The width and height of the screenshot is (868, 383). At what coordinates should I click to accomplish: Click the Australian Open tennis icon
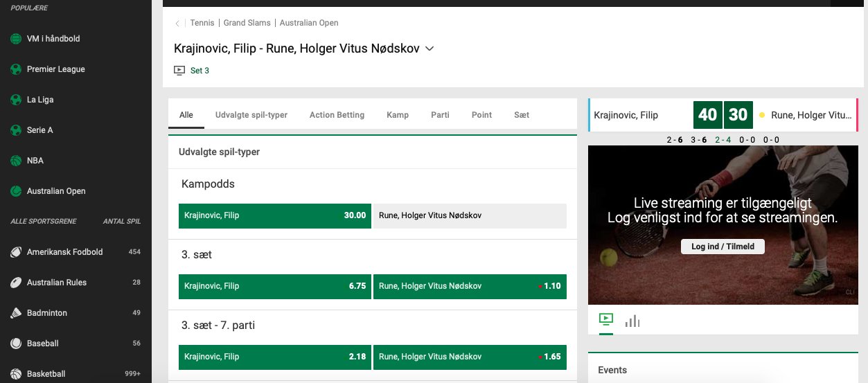pos(16,191)
